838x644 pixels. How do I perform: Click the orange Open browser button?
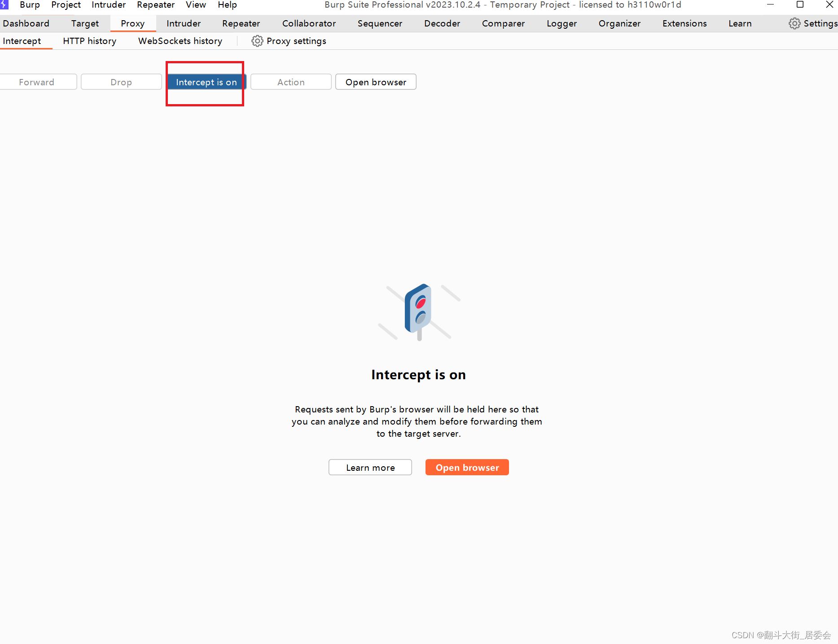467,468
